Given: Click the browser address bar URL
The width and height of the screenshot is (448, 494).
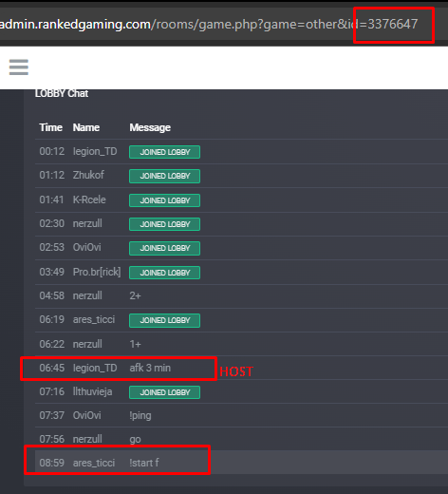Looking at the screenshot, I should [209, 25].
